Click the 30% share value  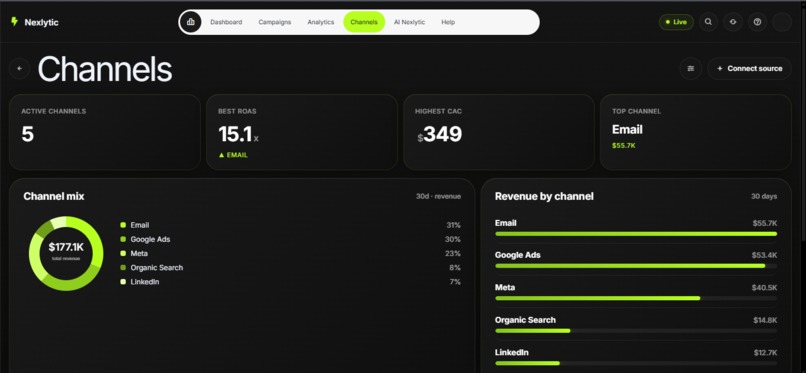pyautogui.click(x=453, y=239)
